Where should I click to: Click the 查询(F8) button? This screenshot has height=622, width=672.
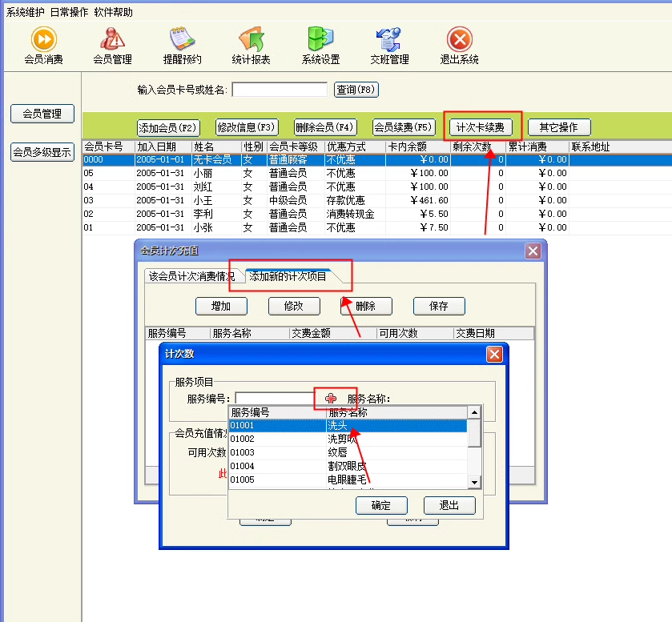pyautogui.click(x=356, y=90)
